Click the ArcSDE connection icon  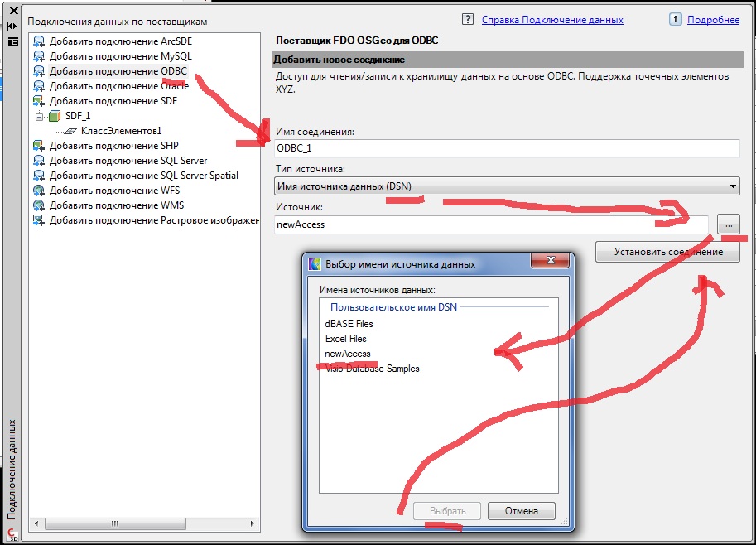[x=39, y=41]
